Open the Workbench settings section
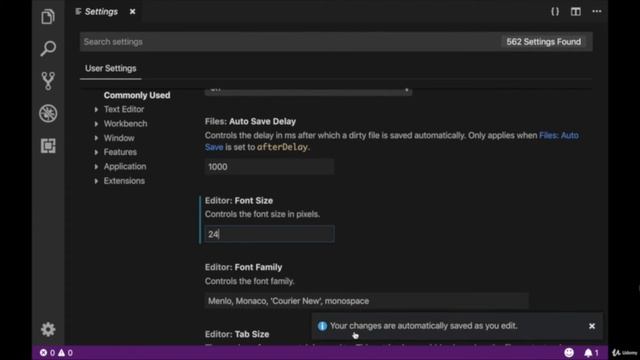640x360 pixels. pyautogui.click(x=125, y=124)
